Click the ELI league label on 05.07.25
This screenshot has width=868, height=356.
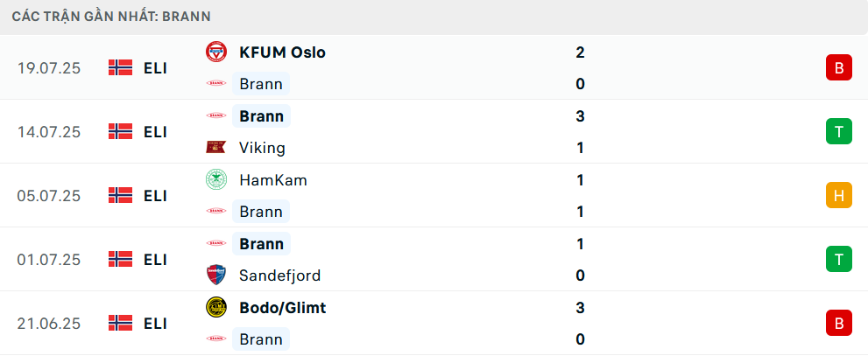point(155,196)
